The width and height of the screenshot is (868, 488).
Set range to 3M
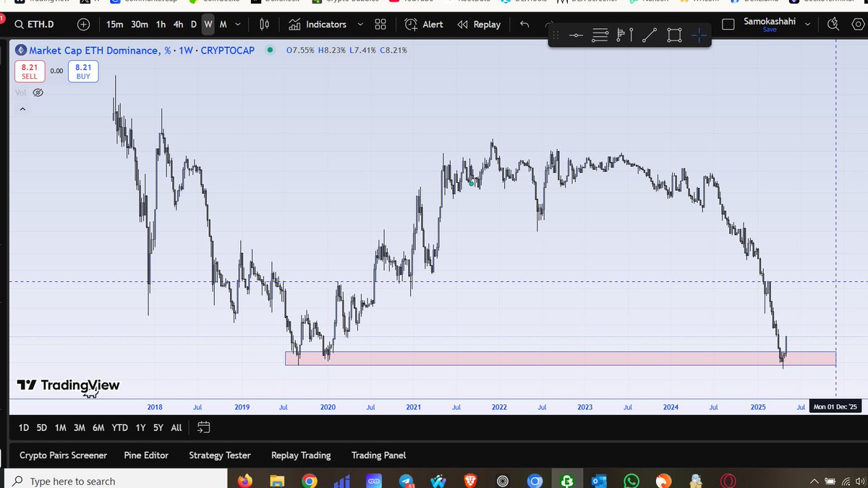click(x=80, y=427)
